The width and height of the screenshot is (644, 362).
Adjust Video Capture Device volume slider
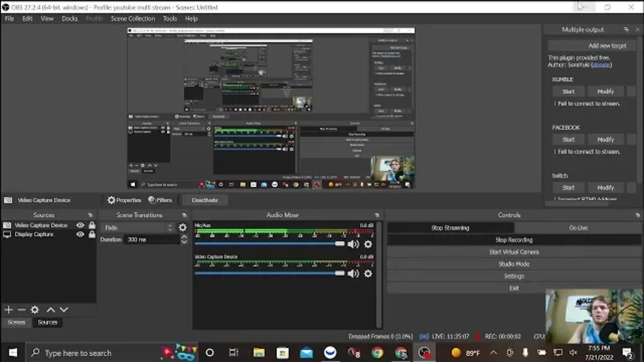[x=270, y=273]
